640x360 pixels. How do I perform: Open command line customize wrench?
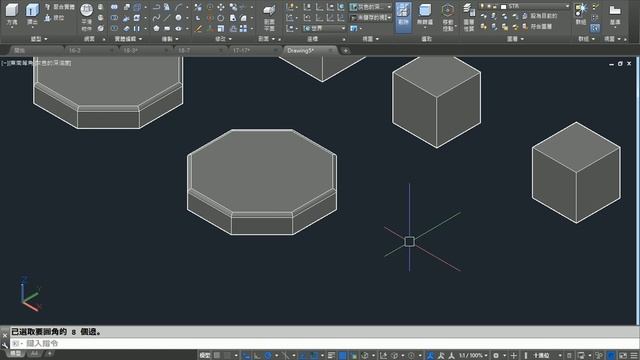click(x=4, y=345)
